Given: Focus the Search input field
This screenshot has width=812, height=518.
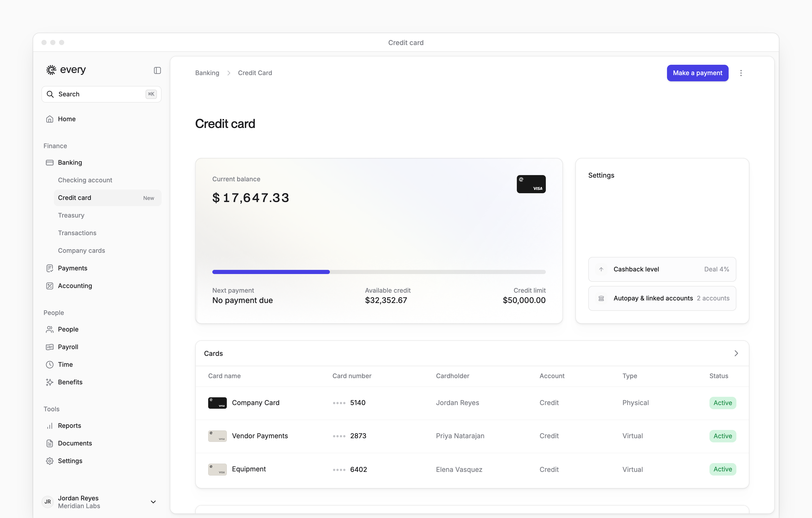Looking at the screenshot, I should coord(101,95).
